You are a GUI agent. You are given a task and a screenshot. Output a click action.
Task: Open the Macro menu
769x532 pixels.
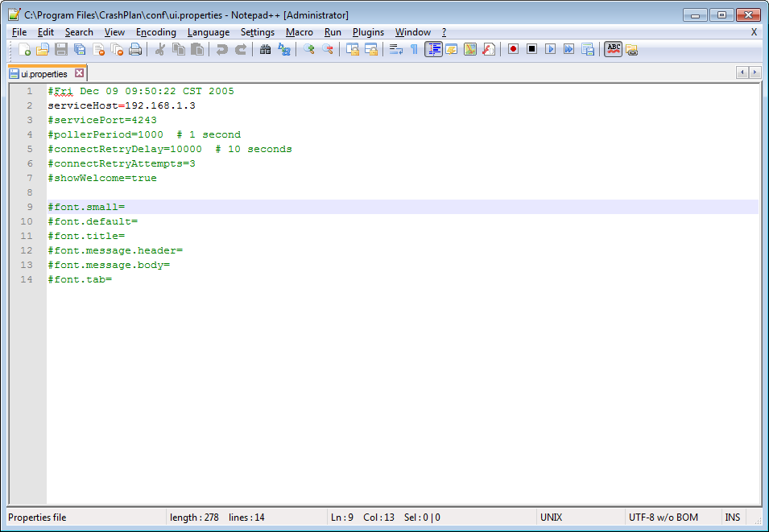click(300, 32)
